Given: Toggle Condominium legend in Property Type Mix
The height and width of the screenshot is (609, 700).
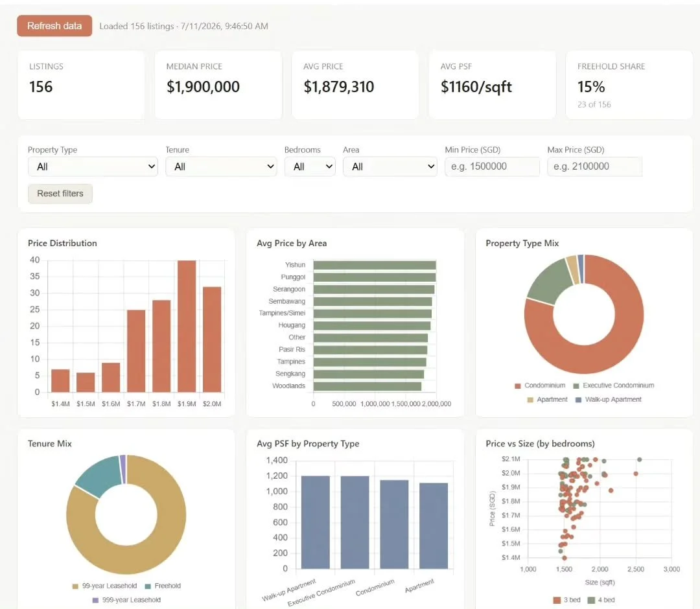Looking at the screenshot, I should [540, 385].
